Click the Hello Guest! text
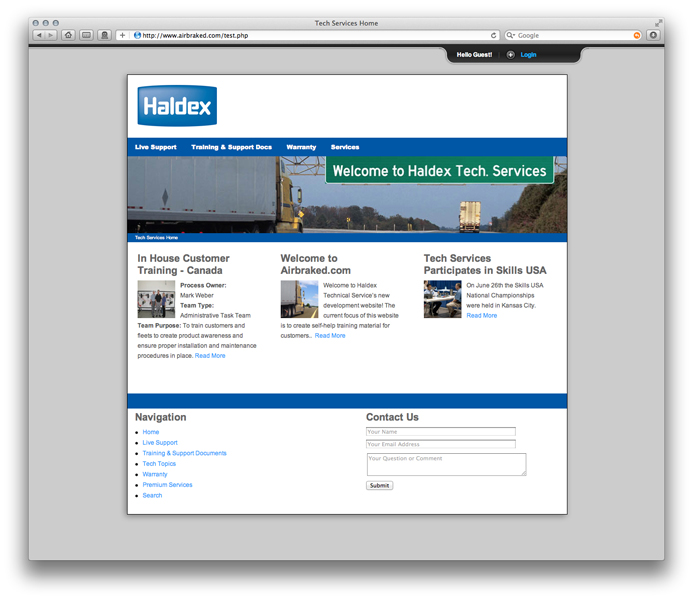 click(474, 55)
